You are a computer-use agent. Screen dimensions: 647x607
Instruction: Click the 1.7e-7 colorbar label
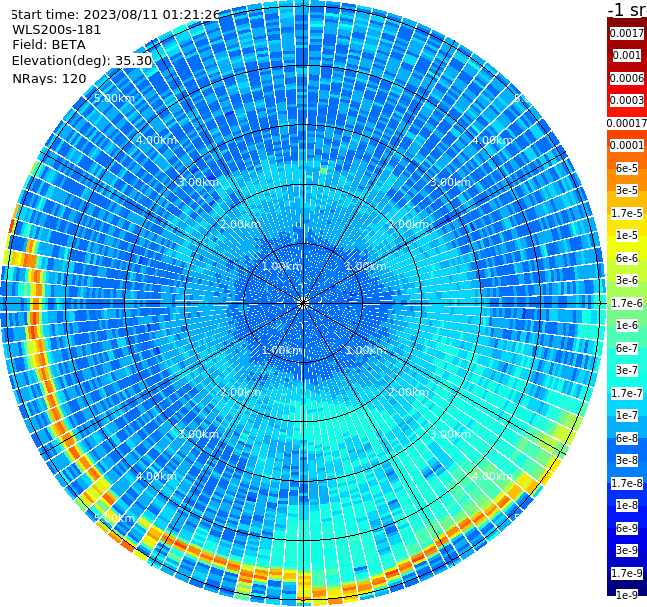[627, 393]
